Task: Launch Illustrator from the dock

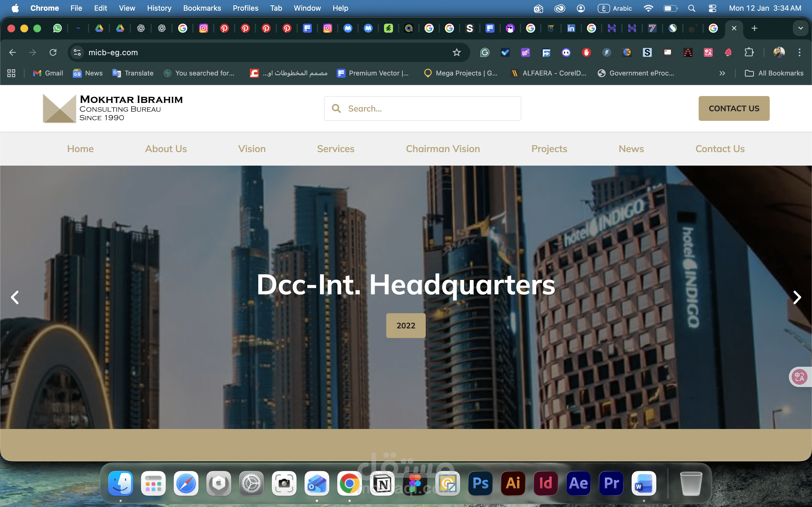Action: click(513, 483)
